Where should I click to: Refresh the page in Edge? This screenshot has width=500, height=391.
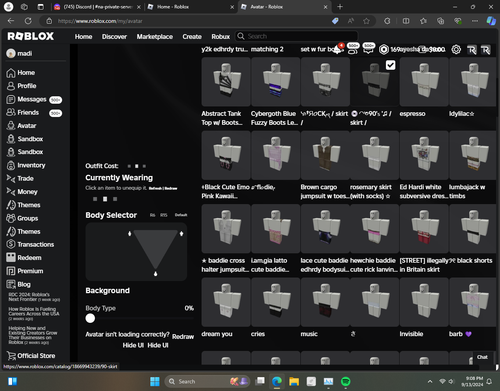pos(28,21)
